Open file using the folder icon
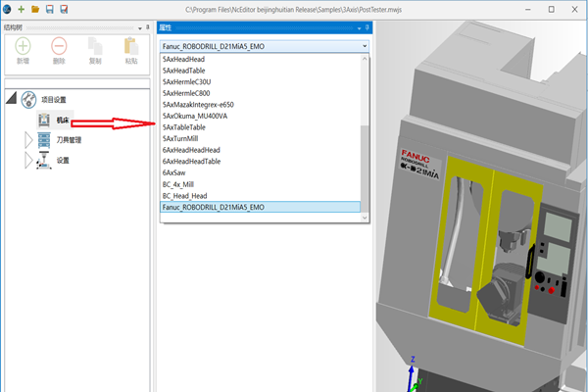 (35, 9)
